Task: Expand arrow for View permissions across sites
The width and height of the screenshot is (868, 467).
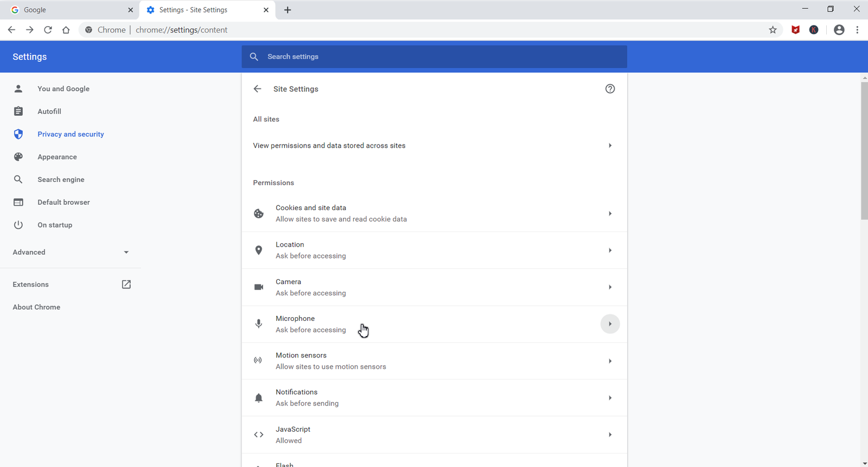Action: 610,146
